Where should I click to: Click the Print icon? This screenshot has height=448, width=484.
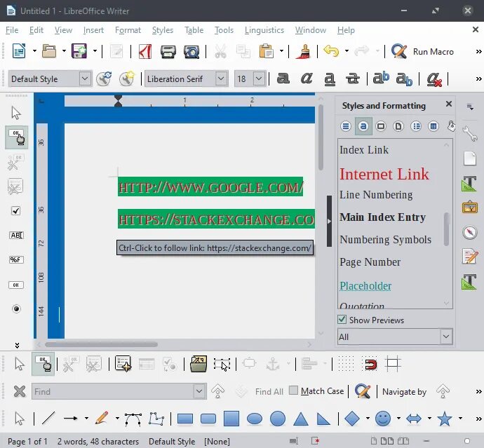point(168,51)
